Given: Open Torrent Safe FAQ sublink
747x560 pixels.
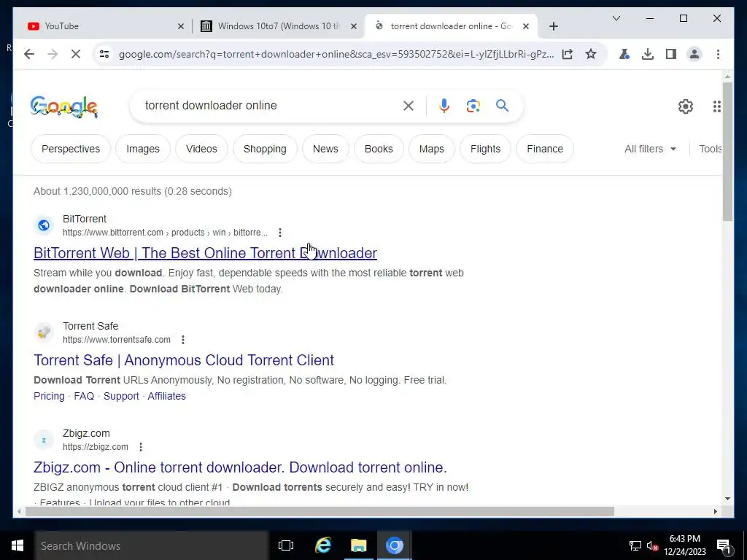Looking at the screenshot, I should 84,396.
